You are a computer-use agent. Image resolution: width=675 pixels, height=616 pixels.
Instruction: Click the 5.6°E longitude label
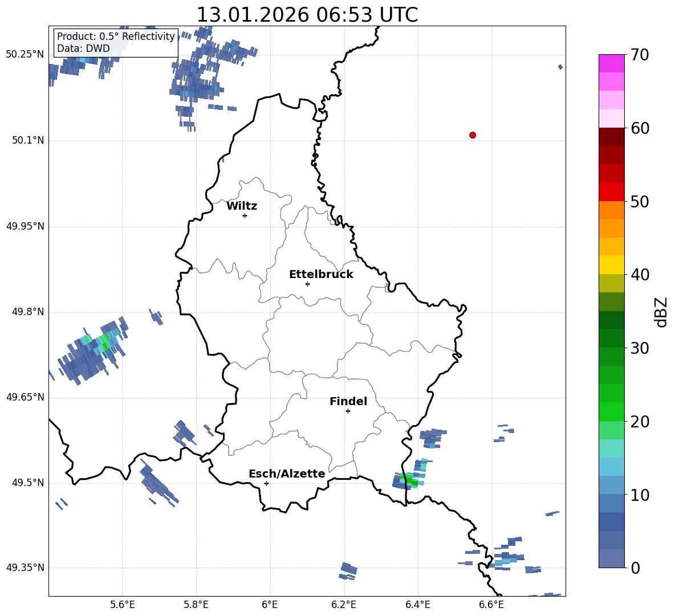(123, 605)
